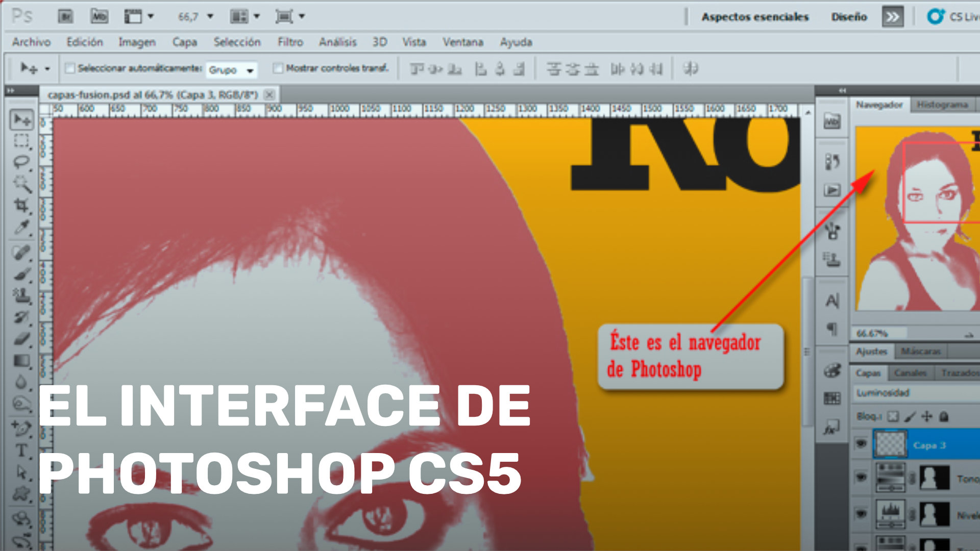The image size is (980, 551).
Task: Toggle lock position cross icon
Action: pos(926,417)
